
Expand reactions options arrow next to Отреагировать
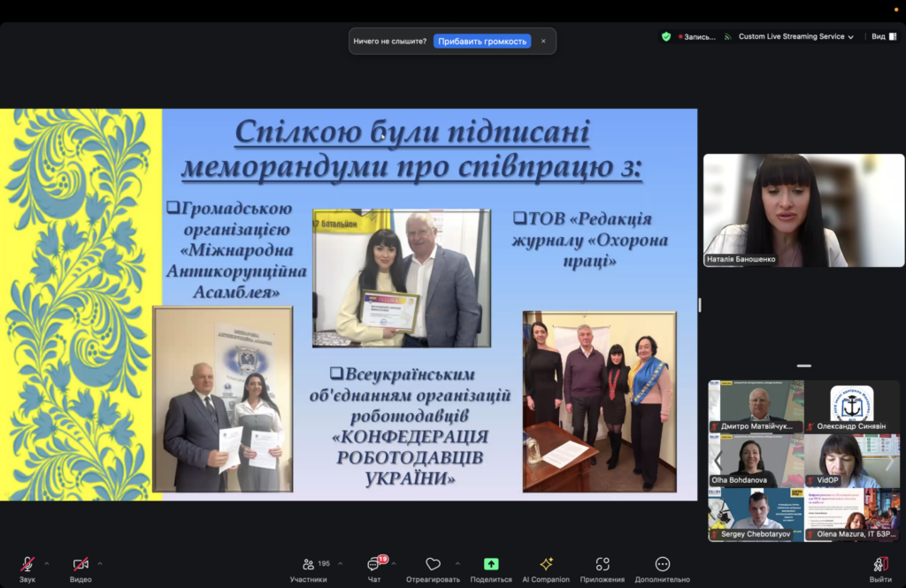pos(457,564)
